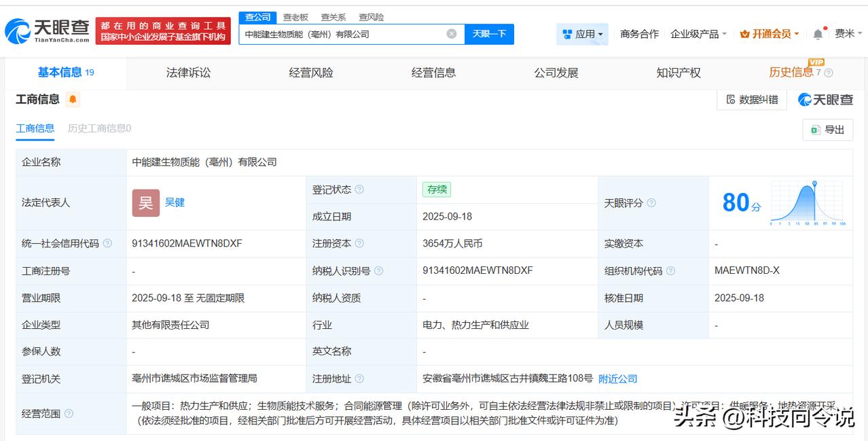Click the notification bell icon in header
This screenshot has width=868, height=441.
(x=818, y=34)
